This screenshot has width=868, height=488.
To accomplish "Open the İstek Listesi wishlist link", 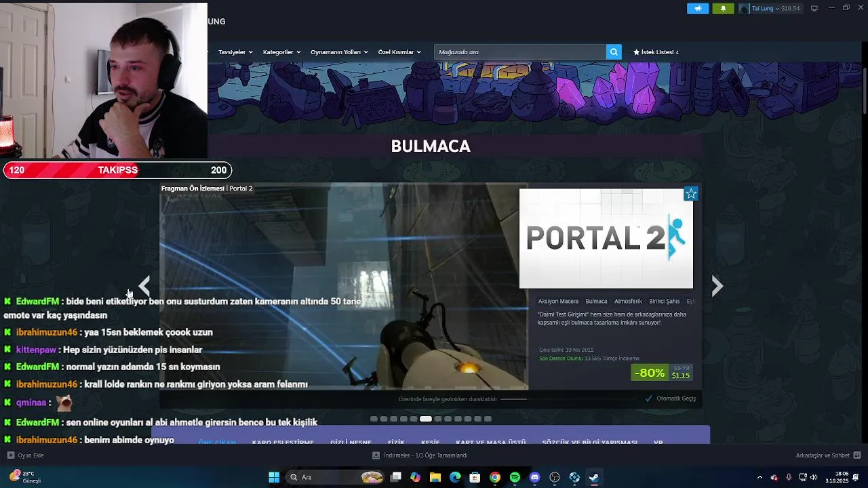I will [656, 52].
